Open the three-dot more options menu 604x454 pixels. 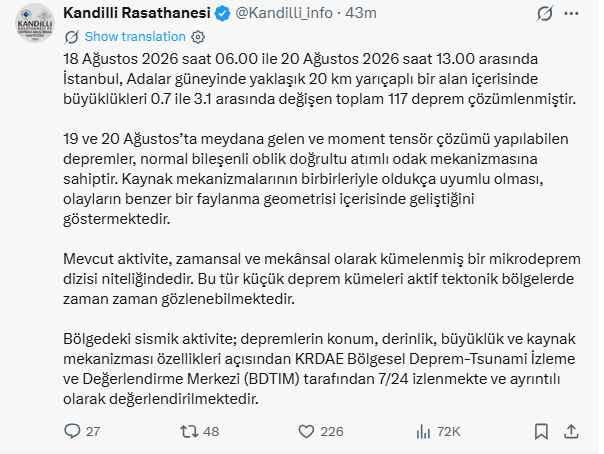pyautogui.click(x=571, y=13)
